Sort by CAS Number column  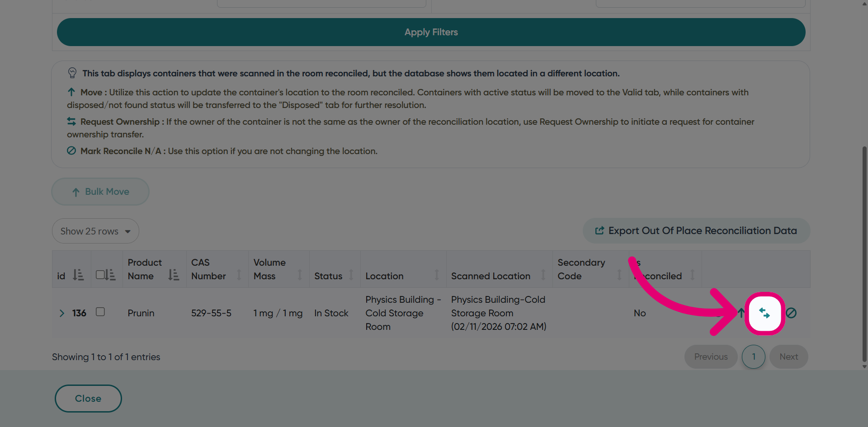[x=239, y=275]
